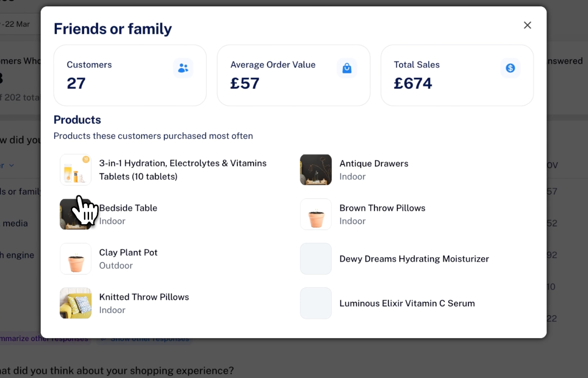Click the Average Order Value shopping bag icon

[347, 68]
